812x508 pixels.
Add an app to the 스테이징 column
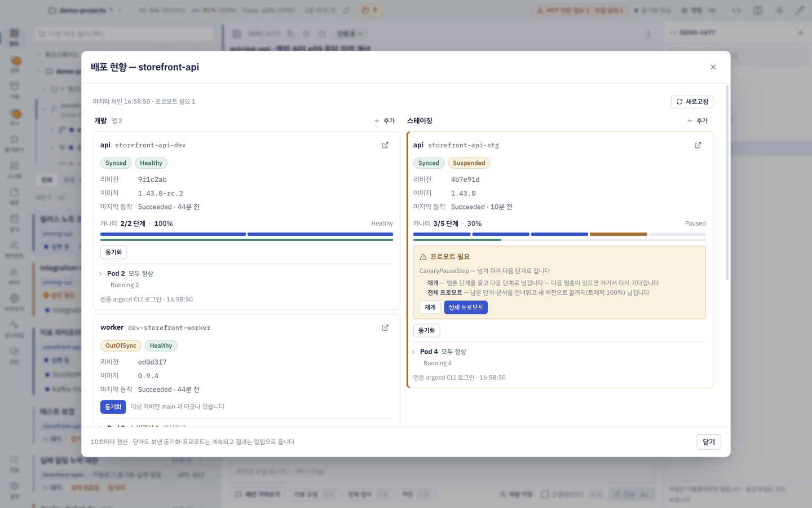tap(698, 121)
